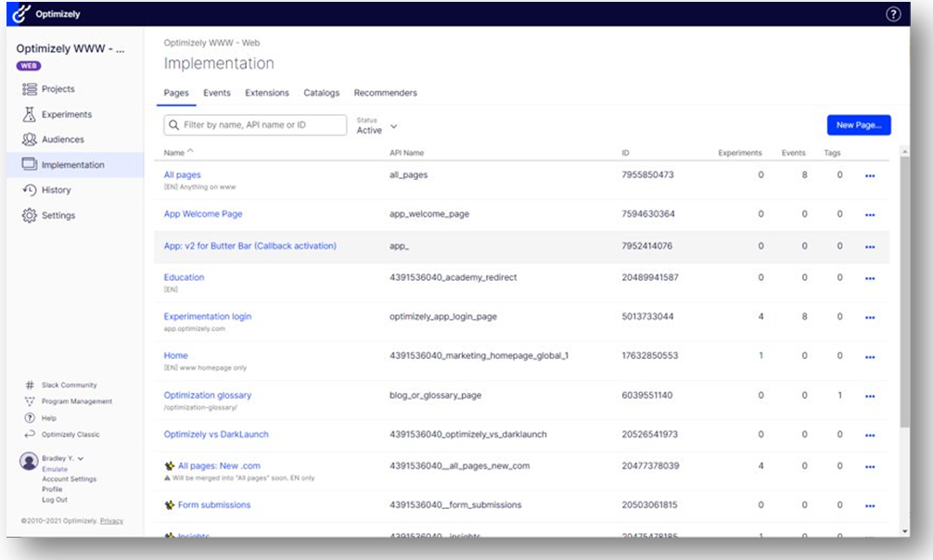Viewport: 933px width, 560px height.
Task: Click the Implementation window icon
Action: click(x=29, y=164)
